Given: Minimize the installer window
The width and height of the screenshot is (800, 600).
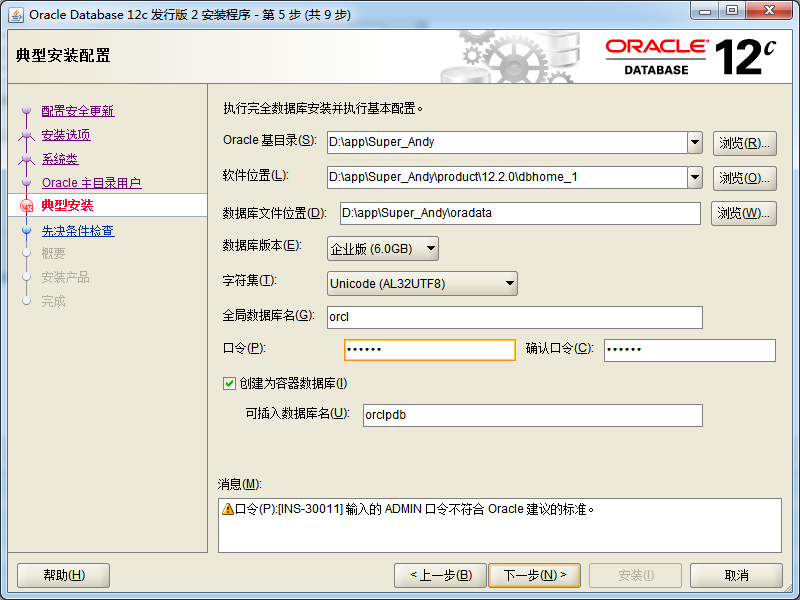Looking at the screenshot, I should [x=705, y=11].
